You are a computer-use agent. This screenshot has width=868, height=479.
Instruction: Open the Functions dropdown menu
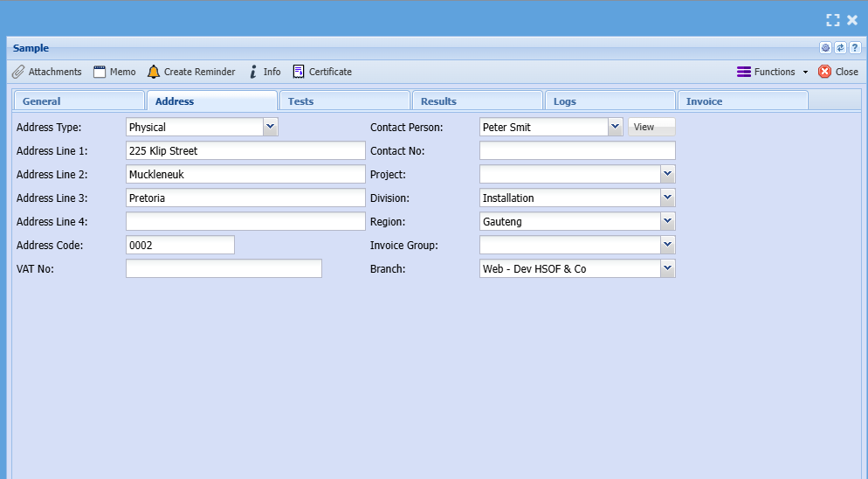[772, 72]
